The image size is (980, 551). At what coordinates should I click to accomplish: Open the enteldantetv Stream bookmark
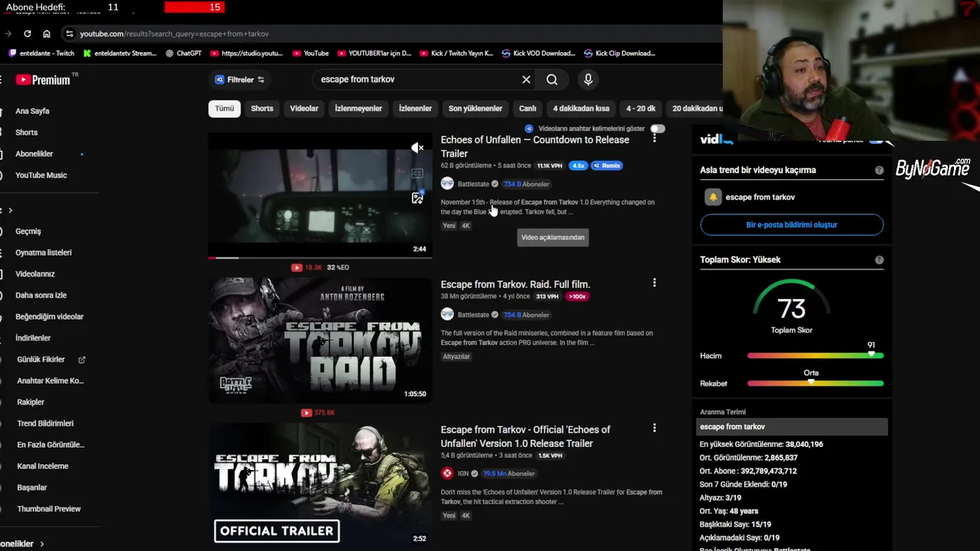pos(119,54)
